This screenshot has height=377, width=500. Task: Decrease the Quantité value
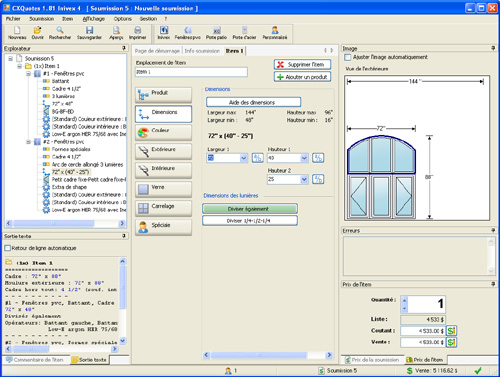404,308
